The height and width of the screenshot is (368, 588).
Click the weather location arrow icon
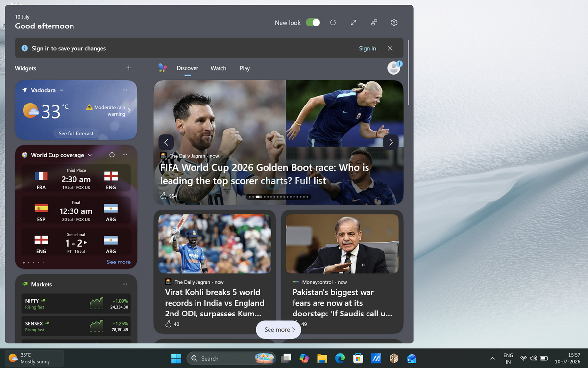pos(24,90)
